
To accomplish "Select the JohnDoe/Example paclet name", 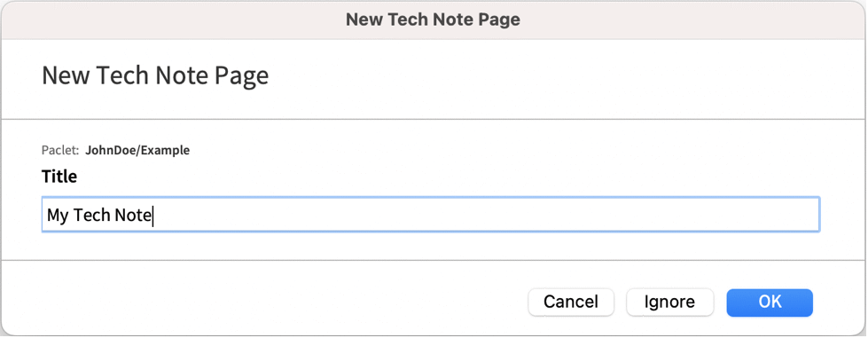I will click(x=137, y=150).
